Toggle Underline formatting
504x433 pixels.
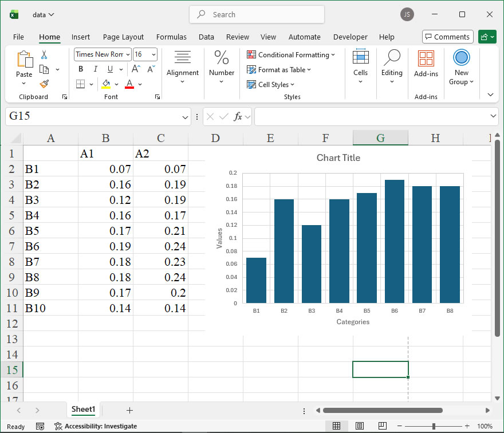pyautogui.click(x=109, y=69)
